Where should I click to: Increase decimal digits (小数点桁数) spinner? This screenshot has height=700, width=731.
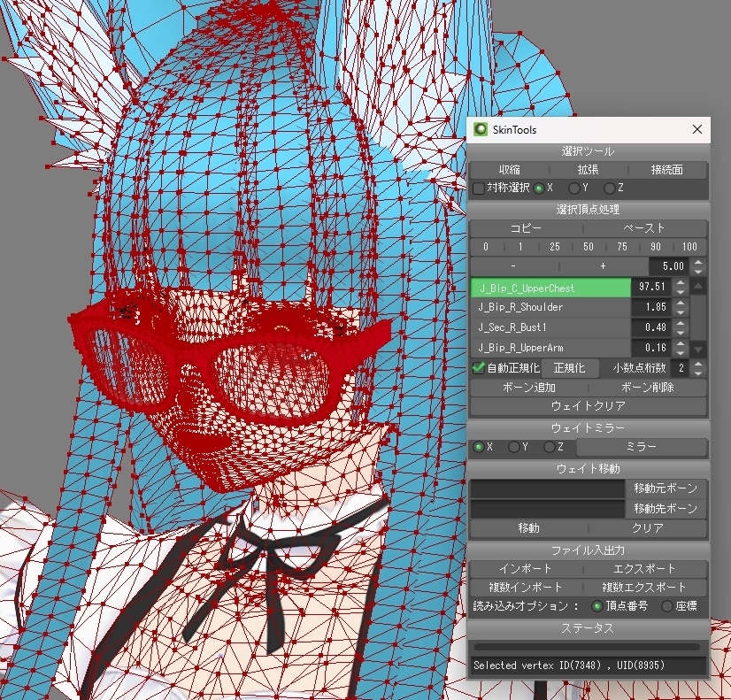pyautogui.click(x=698, y=364)
